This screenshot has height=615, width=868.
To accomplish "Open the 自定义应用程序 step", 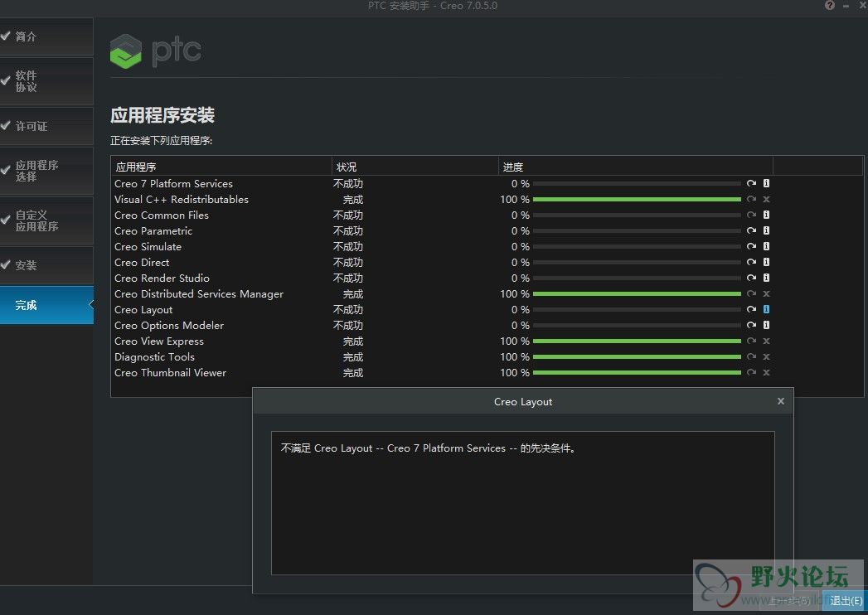I will (46, 220).
